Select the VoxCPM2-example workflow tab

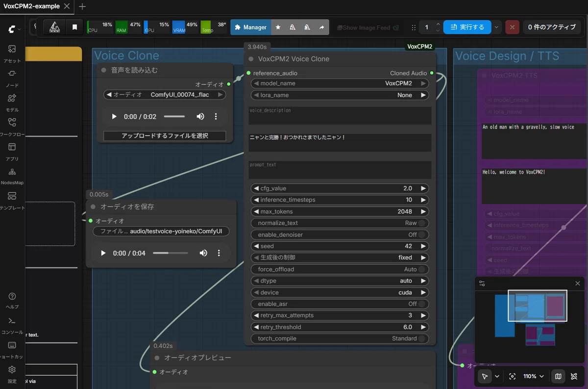coord(31,6)
